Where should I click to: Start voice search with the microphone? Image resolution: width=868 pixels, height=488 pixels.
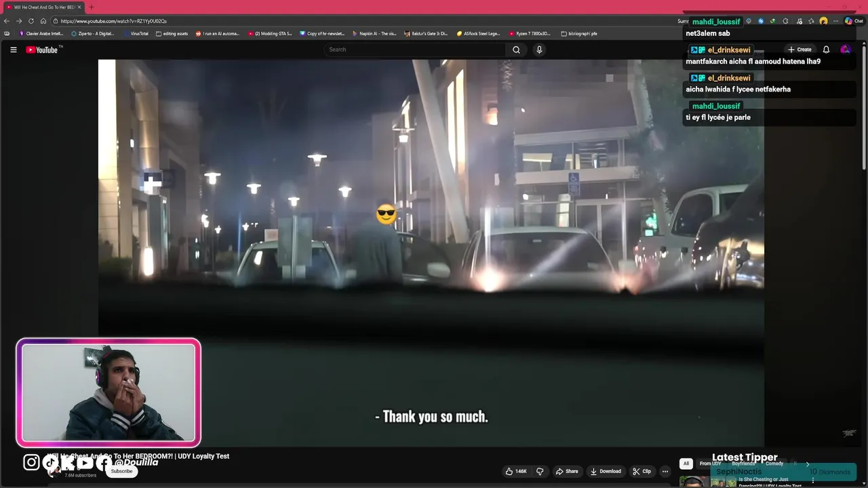coord(539,49)
